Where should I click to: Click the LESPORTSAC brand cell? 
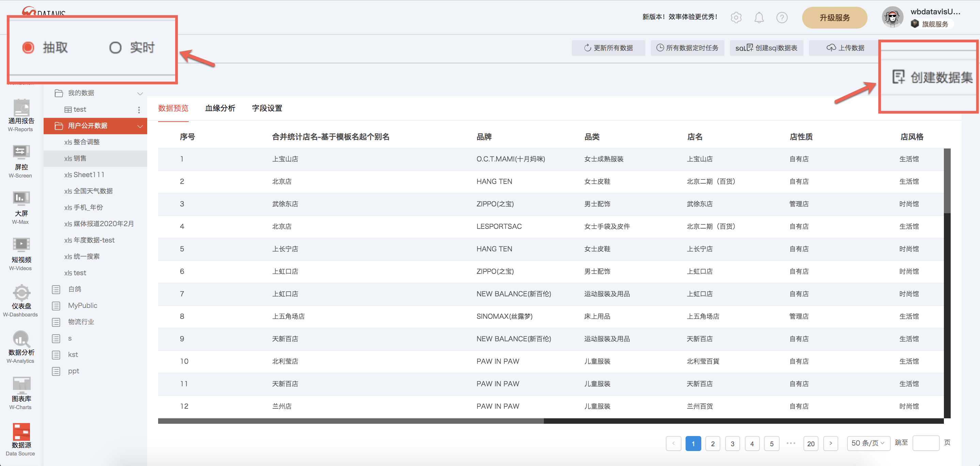(x=499, y=226)
